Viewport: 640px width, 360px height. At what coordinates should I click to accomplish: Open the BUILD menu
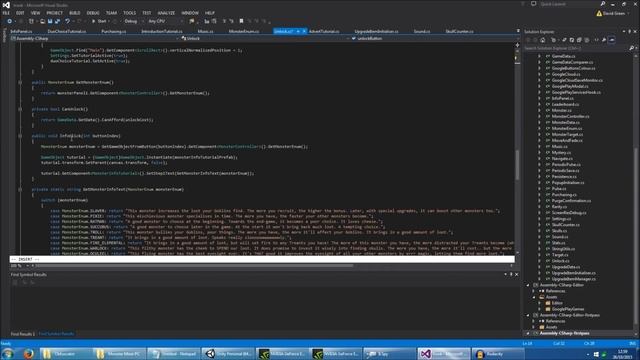pos(75,13)
